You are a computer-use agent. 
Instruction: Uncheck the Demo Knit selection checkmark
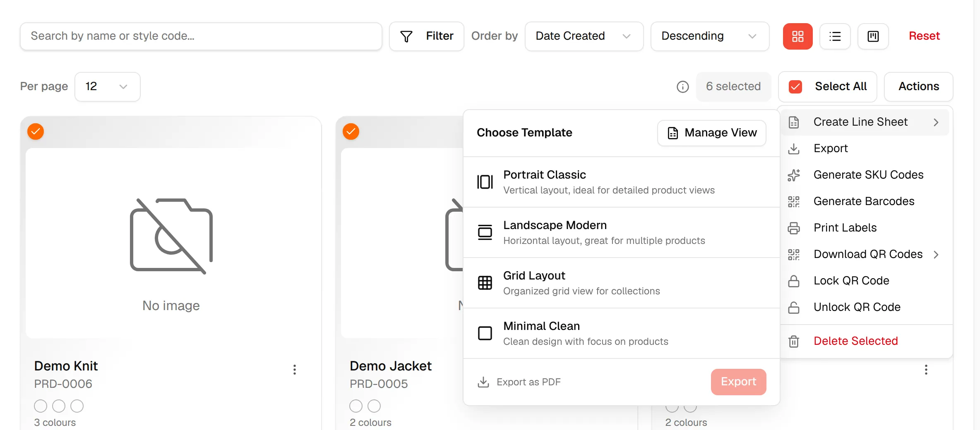(36, 131)
